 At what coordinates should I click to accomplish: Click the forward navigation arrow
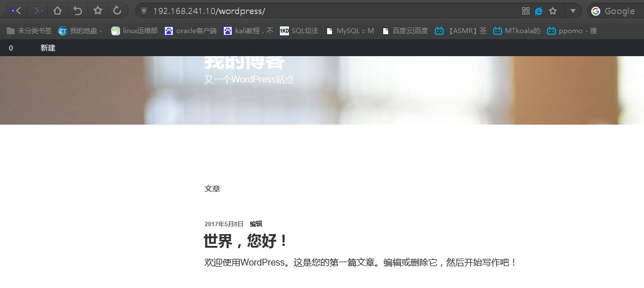point(38,11)
